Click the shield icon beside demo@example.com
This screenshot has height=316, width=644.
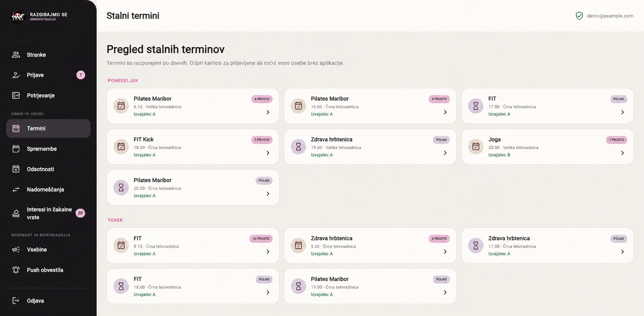click(579, 16)
